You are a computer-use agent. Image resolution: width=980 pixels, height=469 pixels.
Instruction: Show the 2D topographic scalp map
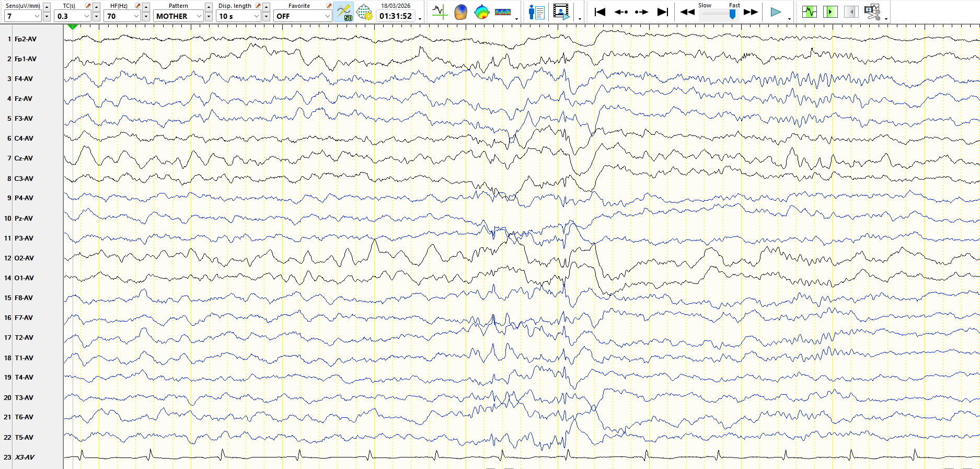coord(481,12)
